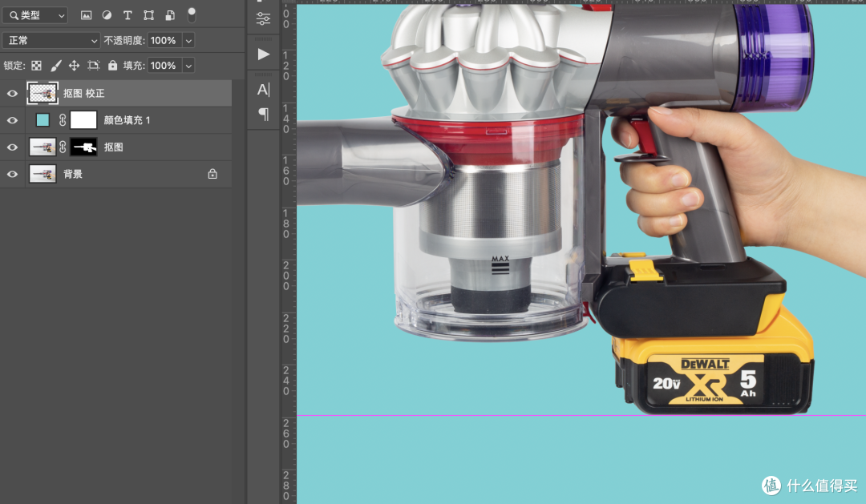Expand the 填充 fill slider arrow
The height and width of the screenshot is (504, 866).
click(x=188, y=66)
